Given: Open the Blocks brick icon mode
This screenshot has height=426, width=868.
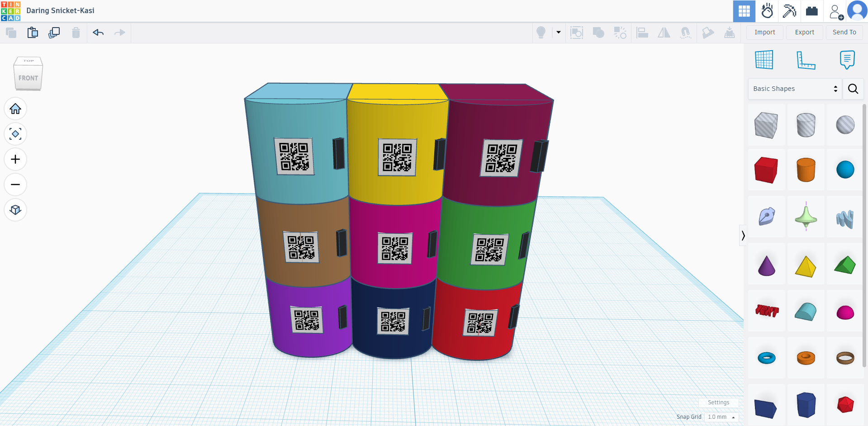Looking at the screenshot, I should coord(812,11).
